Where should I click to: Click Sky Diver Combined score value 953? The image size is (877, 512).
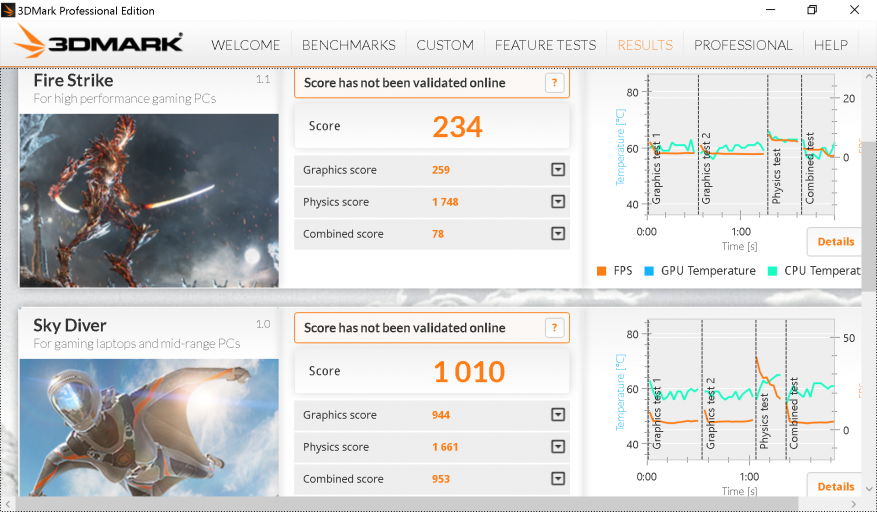pos(441,479)
